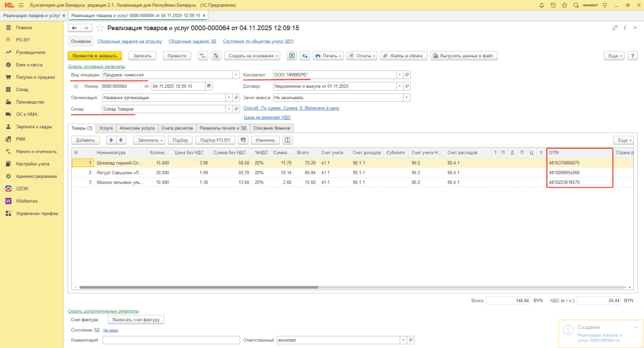This screenshot has width=644, height=348.
Task: Expand the Вид операции dropdown
Action: [236, 74]
